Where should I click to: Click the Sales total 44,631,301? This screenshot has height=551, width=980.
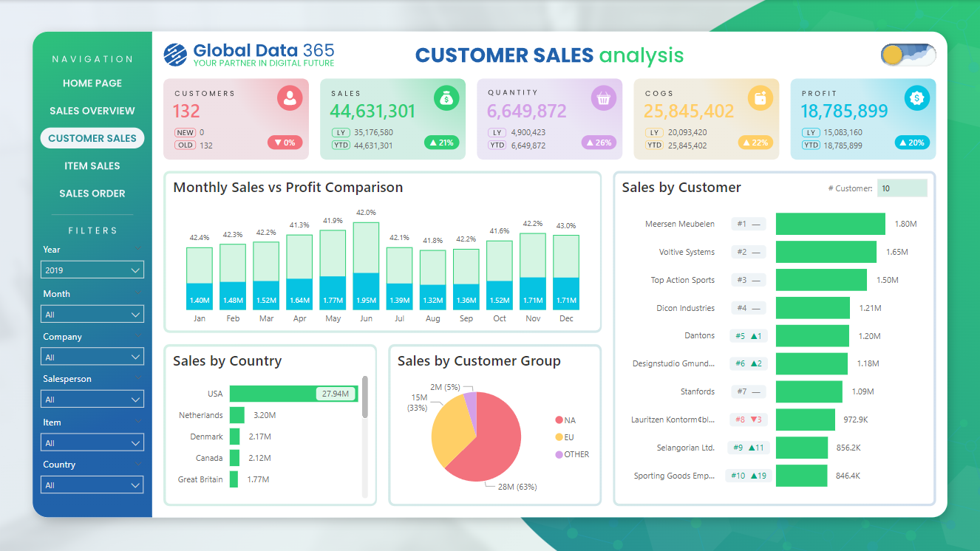coord(372,112)
